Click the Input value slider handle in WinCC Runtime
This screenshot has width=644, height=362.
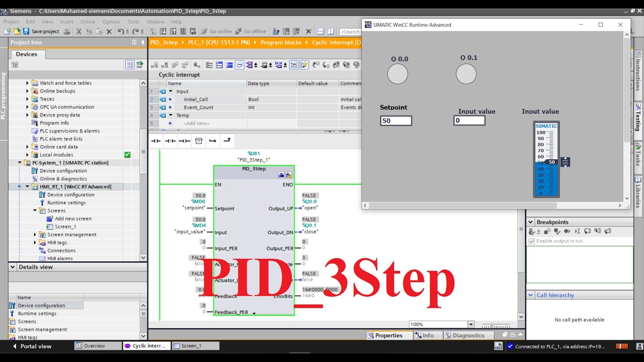pos(565,162)
